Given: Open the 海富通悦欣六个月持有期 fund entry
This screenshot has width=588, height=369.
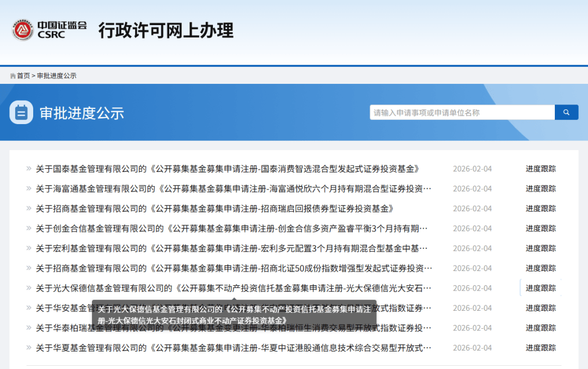Looking at the screenshot, I should (x=234, y=189).
